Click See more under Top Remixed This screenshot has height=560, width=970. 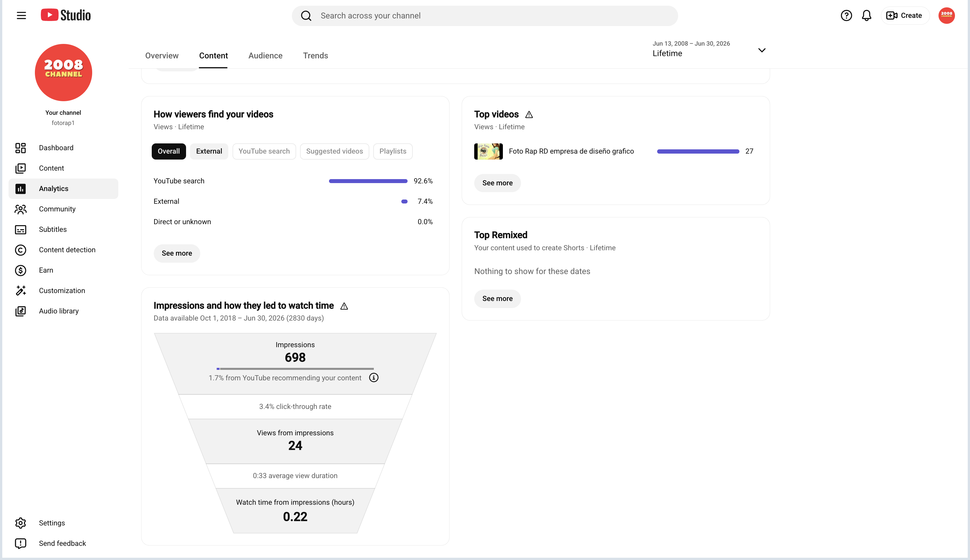click(497, 298)
